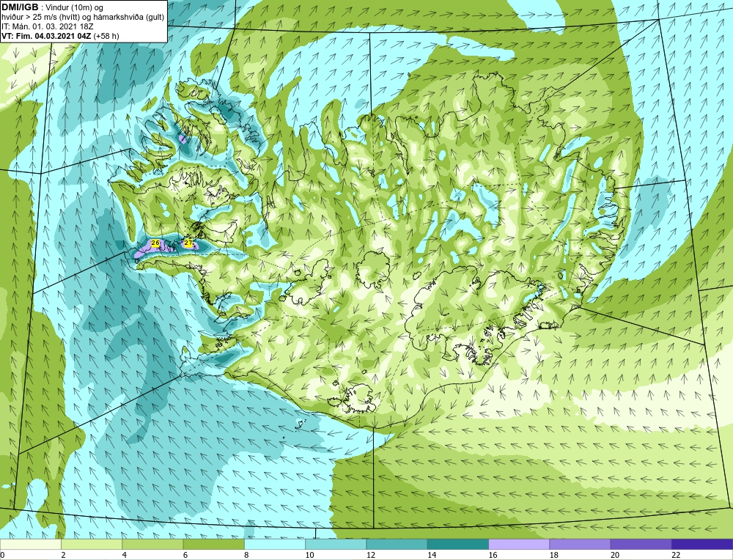This screenshot has height=560, width=733.
Task: Click the 8–10 m/s light cyan legend swatch
Action: (x=275, y=544)
